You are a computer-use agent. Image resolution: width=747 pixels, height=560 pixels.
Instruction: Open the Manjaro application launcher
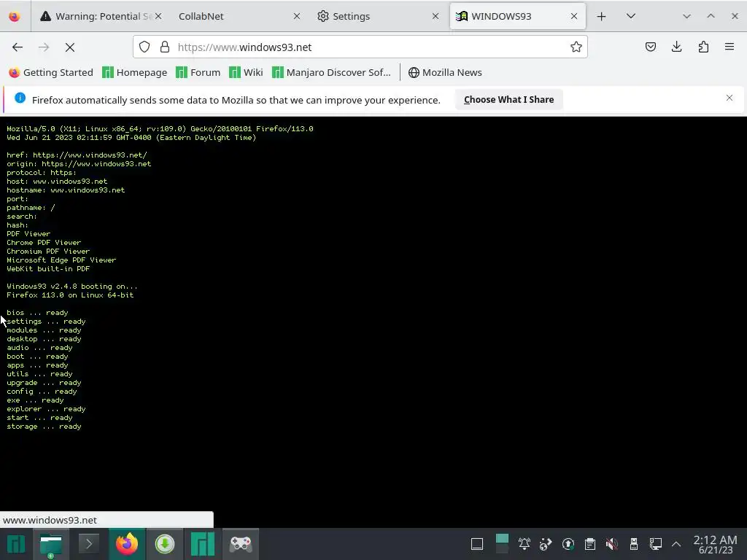pos(16,544)
